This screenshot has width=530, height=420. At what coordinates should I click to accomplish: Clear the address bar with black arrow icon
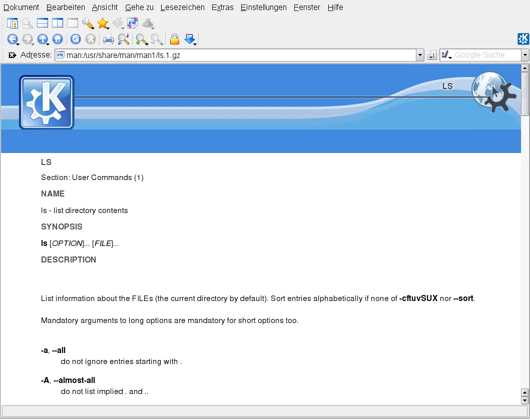click(13, 55)
